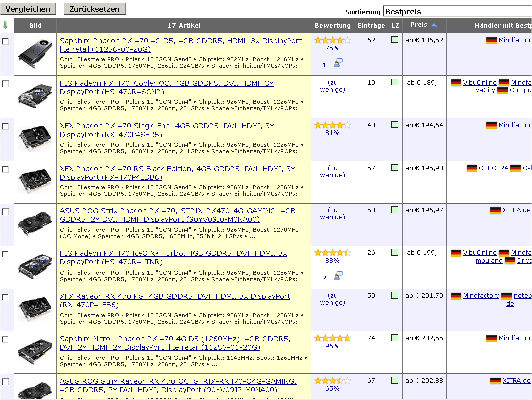Tick compare checkbox for XFX RX 470 RS Black Edition
The image size is (532, 400).
pos(5,169)
